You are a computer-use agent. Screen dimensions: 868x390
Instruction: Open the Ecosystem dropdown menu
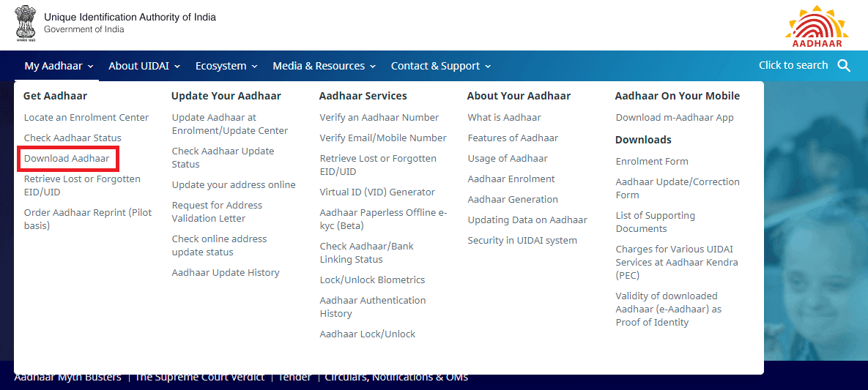point(226,66)
